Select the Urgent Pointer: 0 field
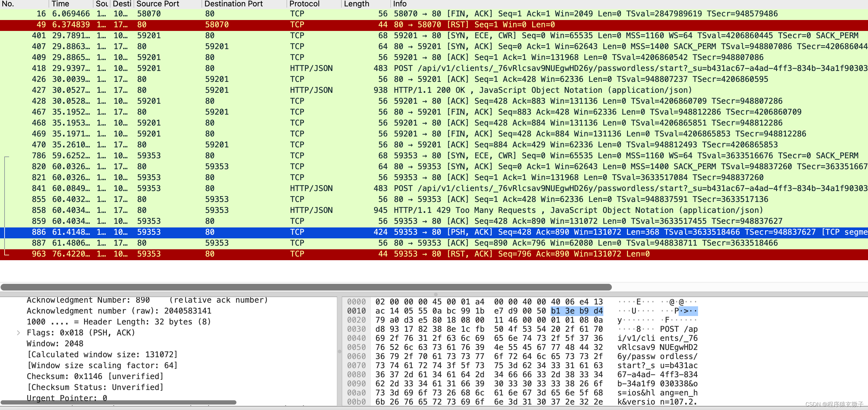Screen dimensions: 868x410 [x=67, y=398]
